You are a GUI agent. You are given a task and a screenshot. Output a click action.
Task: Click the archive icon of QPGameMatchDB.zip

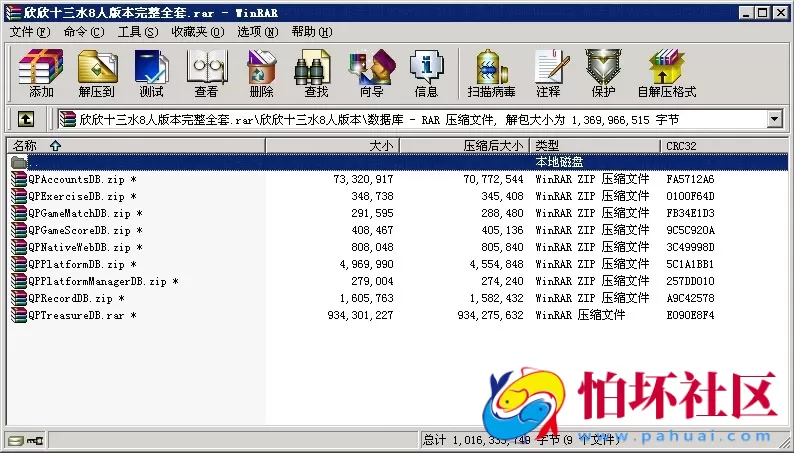click(x=19, y=213)
